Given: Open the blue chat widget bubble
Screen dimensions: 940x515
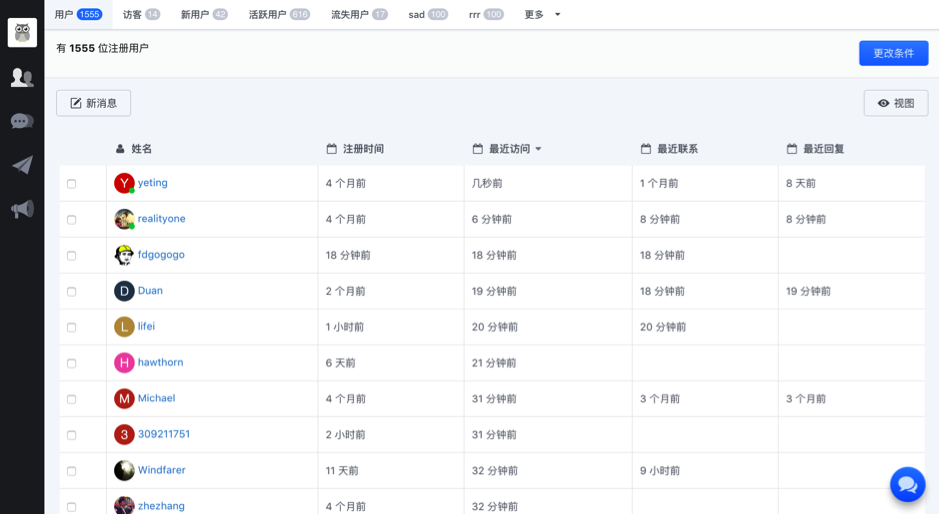Looking at the screenshot, I should click(x=907, y=485).
